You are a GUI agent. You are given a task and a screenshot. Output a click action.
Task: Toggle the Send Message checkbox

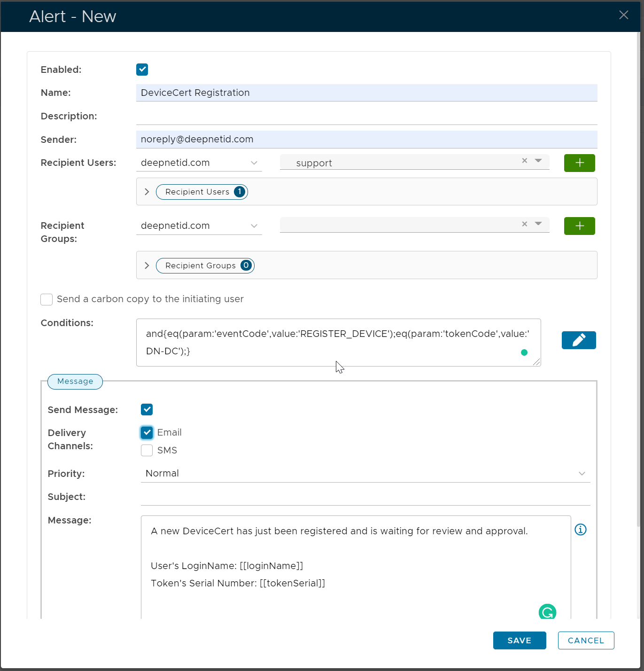point(147,409)
